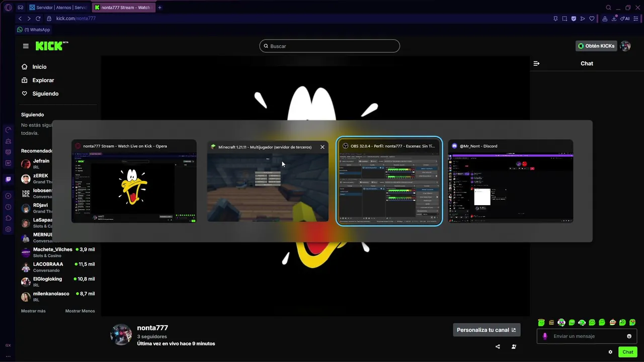
Task: Open Twitch icon in Opera sidebar
Action: [x=8, y=179]
